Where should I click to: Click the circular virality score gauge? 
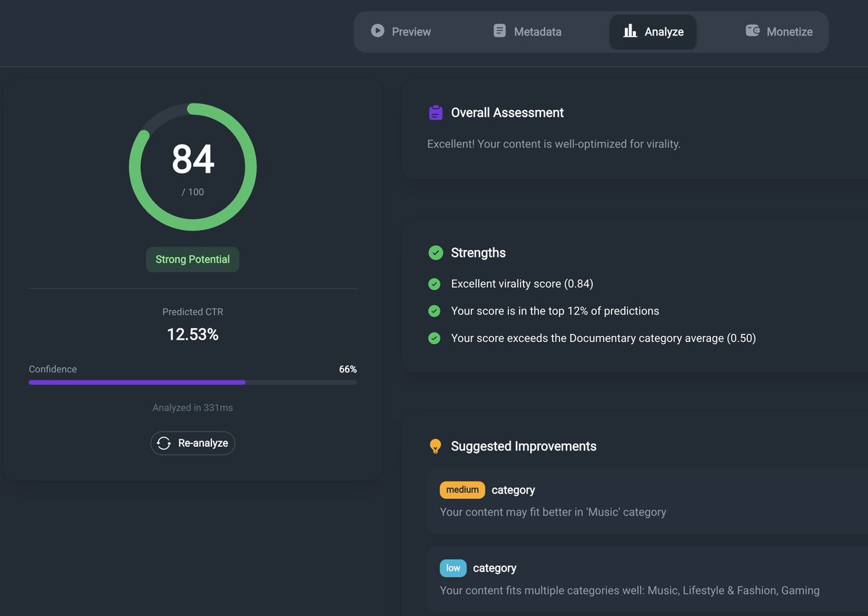(x=192, y=167)
